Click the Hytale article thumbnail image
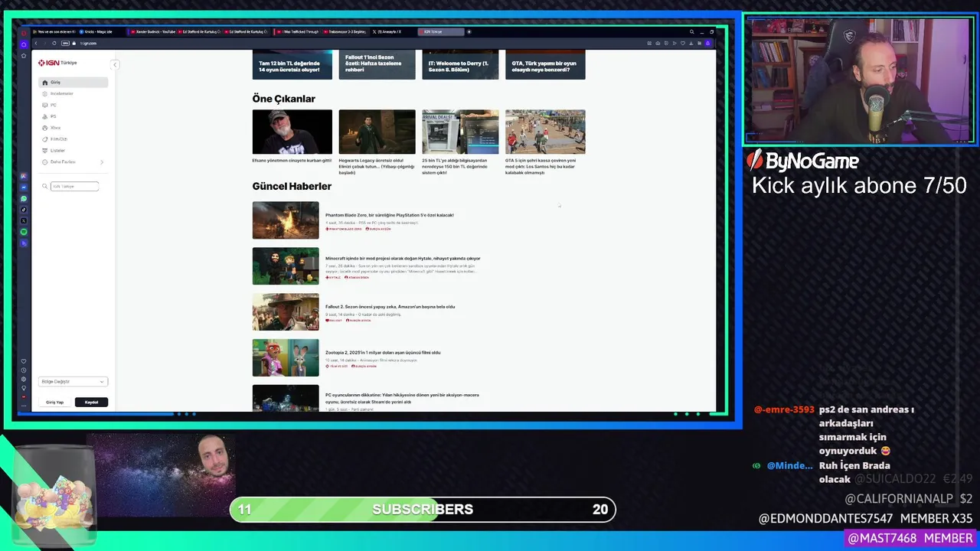The image size is (980, 551). [x=286, y=266]
